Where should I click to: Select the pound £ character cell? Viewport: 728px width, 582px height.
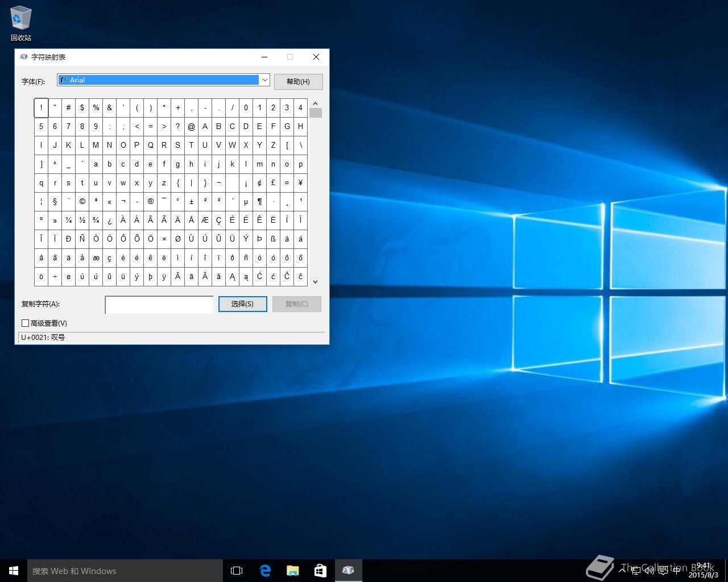coord(273,182)
